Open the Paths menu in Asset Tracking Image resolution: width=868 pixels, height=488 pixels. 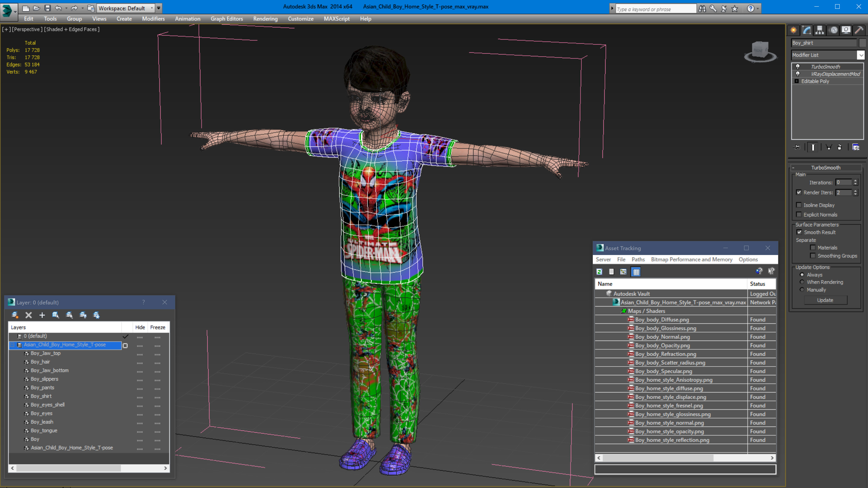638,260
